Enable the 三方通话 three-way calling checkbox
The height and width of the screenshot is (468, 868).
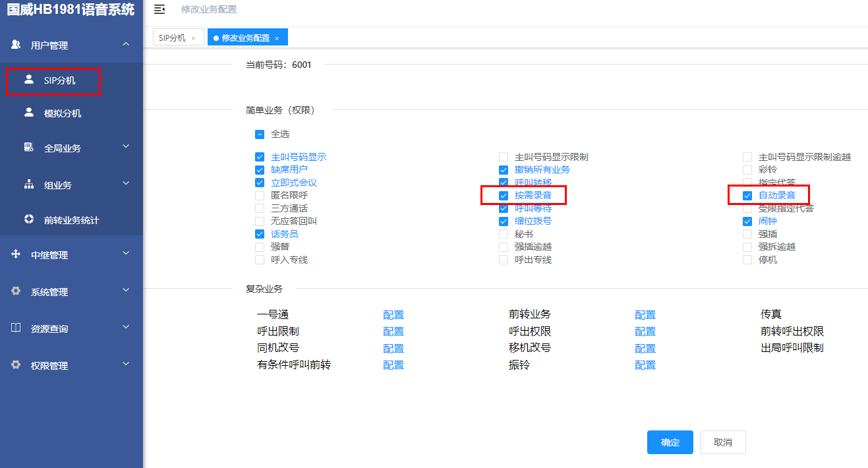click(259, 208)
